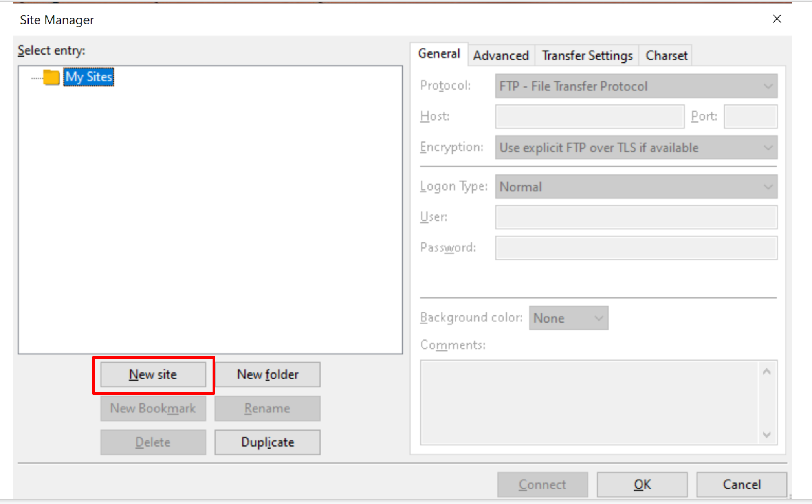This screenshot has width=812, height=504.
Task: Click the Rename button
Action: point(267,408)
